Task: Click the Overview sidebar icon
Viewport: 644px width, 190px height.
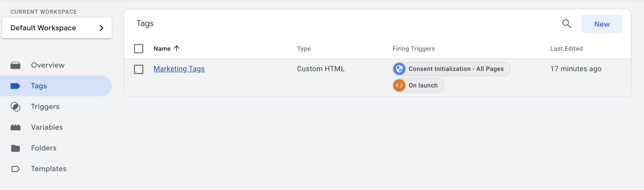Action: point(16,65)
